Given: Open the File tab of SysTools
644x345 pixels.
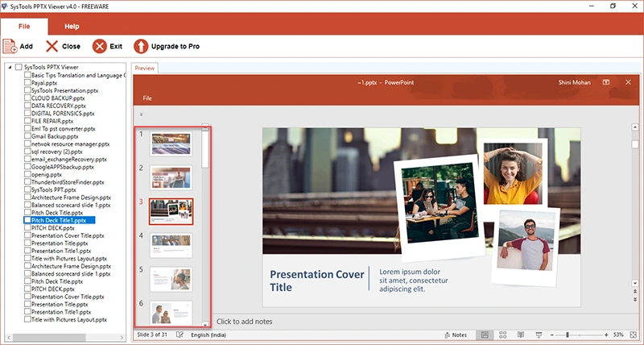Looking at the screenshot, I should coord(24,27).
